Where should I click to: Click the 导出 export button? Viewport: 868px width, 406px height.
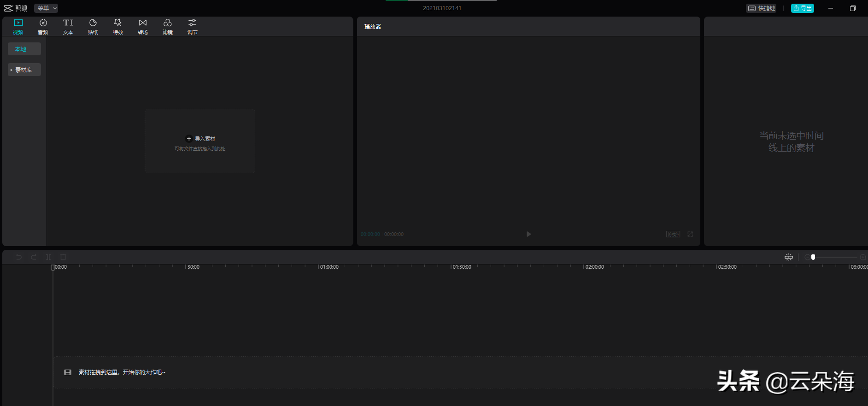point(803,8)
